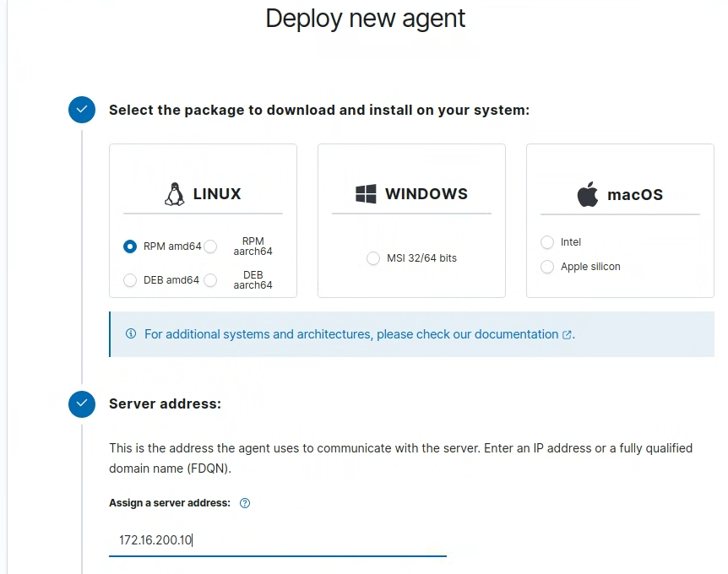Click the external link icon after documentation
Screen dimensions: 728x574
(x=567, y=335)
